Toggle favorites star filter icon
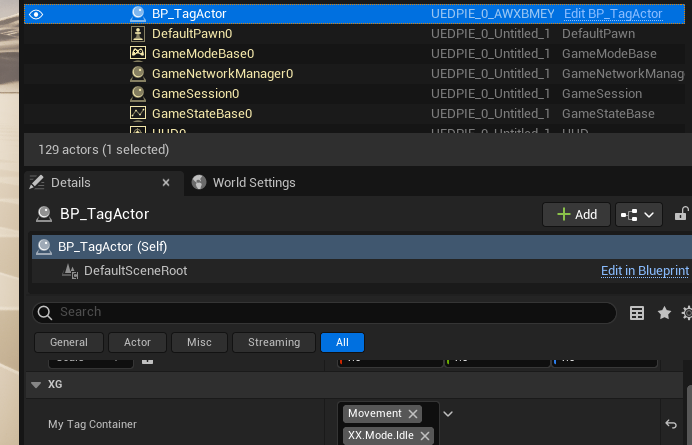The height and width of the screenshot is (445, 692). tap(664, 313)
